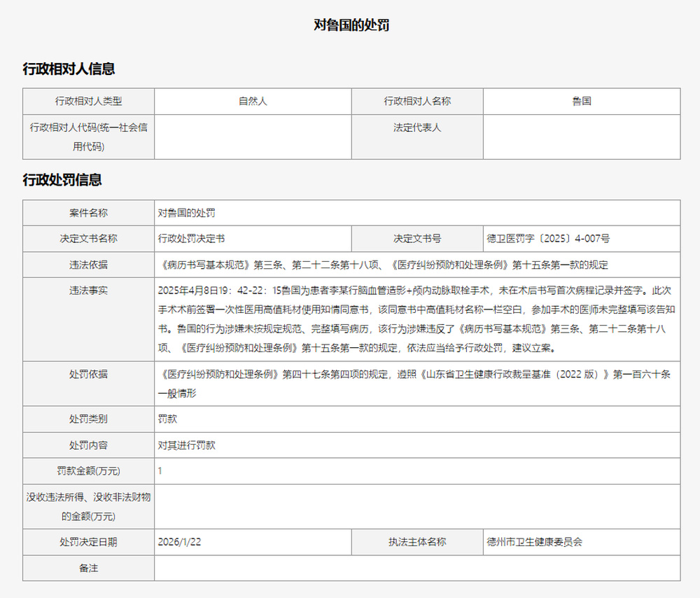The width and height of the screenshot is (700, 598).
Task: Click the '行政相对人信息' section heading
Action: coord(69,69)
